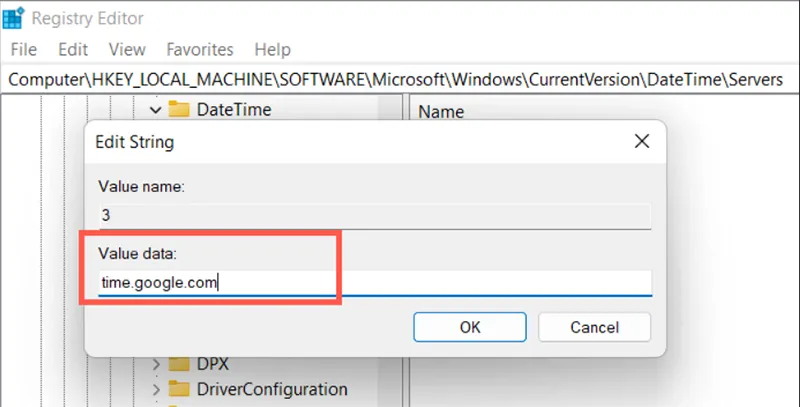This screenshot has width=800, height=407.
Task: Confirm the string edit with OK
Action: click(470, 326)
